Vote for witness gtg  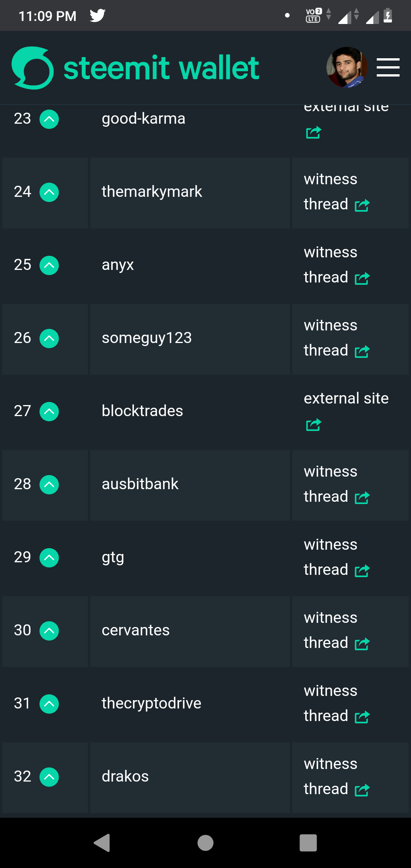click(49, 558)
